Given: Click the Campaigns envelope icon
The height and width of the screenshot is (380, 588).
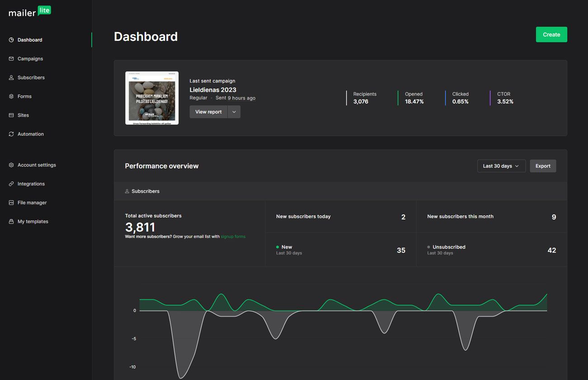Looking at the screenshot, I should coord(11,59).
